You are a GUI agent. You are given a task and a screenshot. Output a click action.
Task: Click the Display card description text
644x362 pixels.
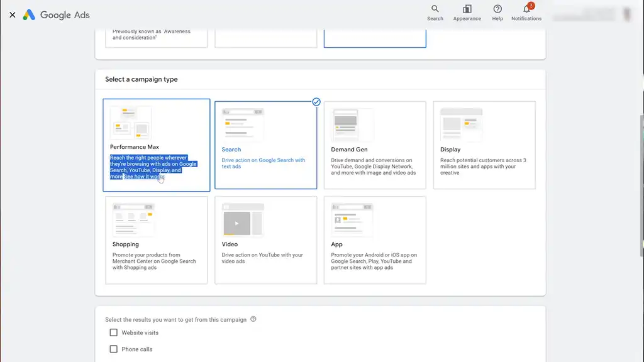pos(483,167)
